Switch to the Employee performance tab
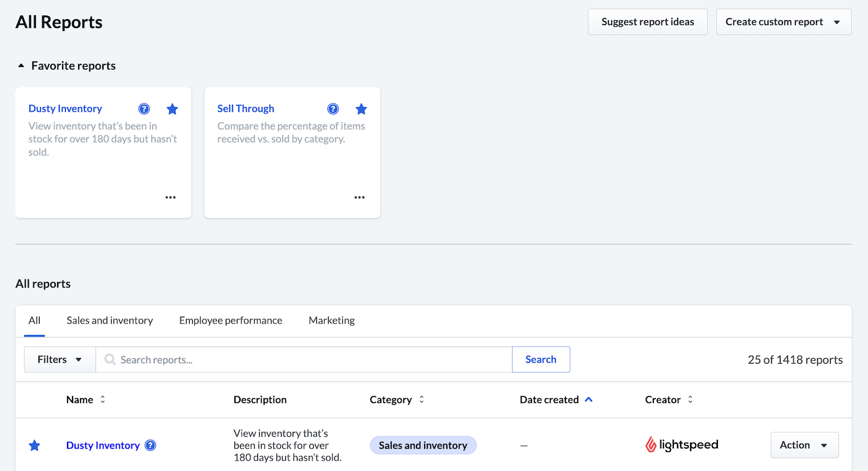 click(x=231, y=320)
